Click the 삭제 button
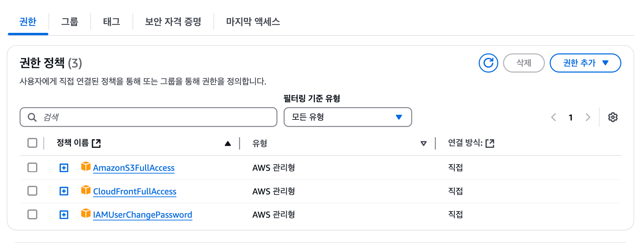The image size is (644, 243). (524, 63)
